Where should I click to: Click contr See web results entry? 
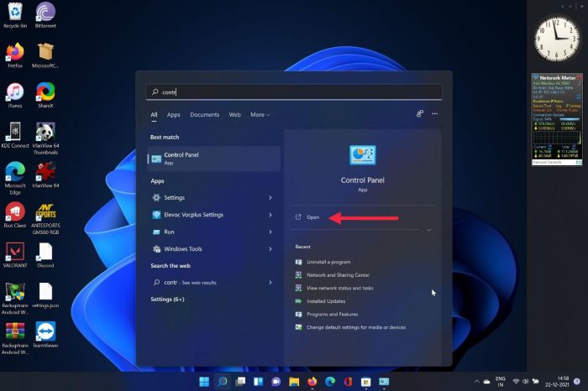[x=213, y=283]
